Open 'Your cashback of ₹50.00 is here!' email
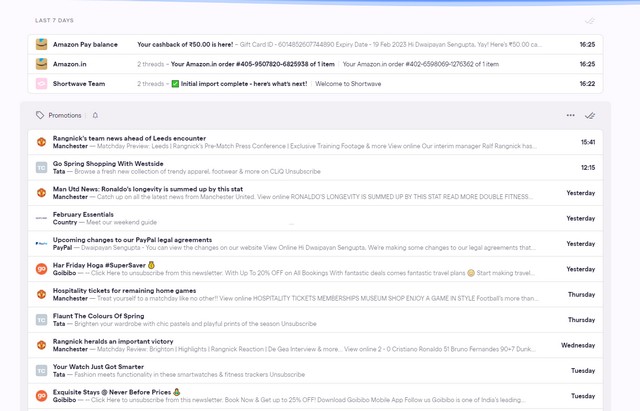 click(316, 44)
